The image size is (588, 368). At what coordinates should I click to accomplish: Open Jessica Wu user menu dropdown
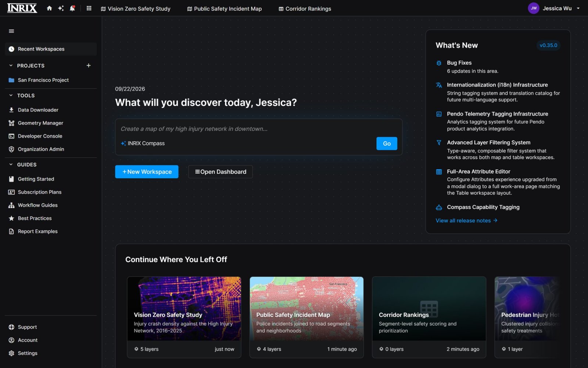pos(554,8)
